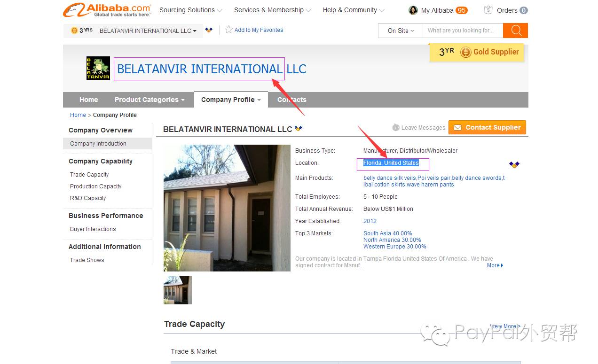Click the Contact Supplier button

point(487,127)
